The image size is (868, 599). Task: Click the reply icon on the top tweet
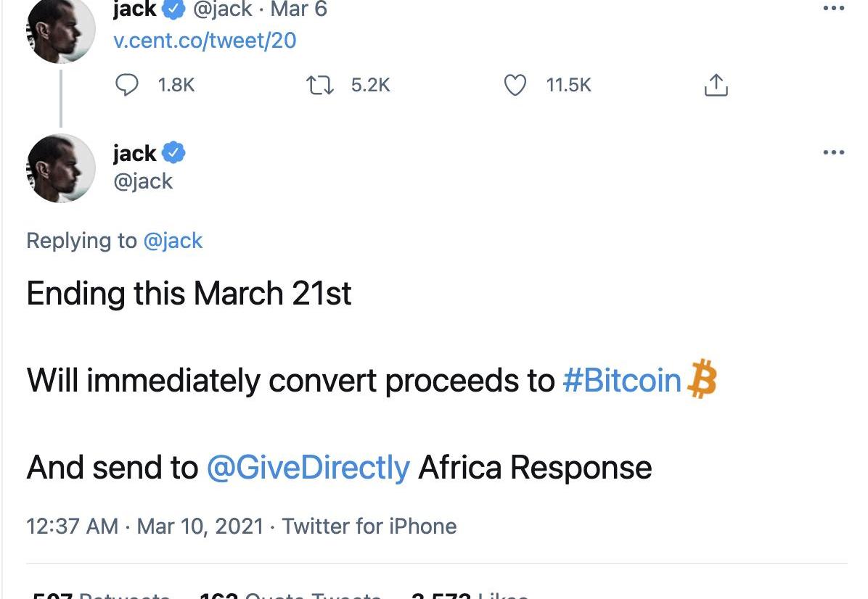pos(128,86)
